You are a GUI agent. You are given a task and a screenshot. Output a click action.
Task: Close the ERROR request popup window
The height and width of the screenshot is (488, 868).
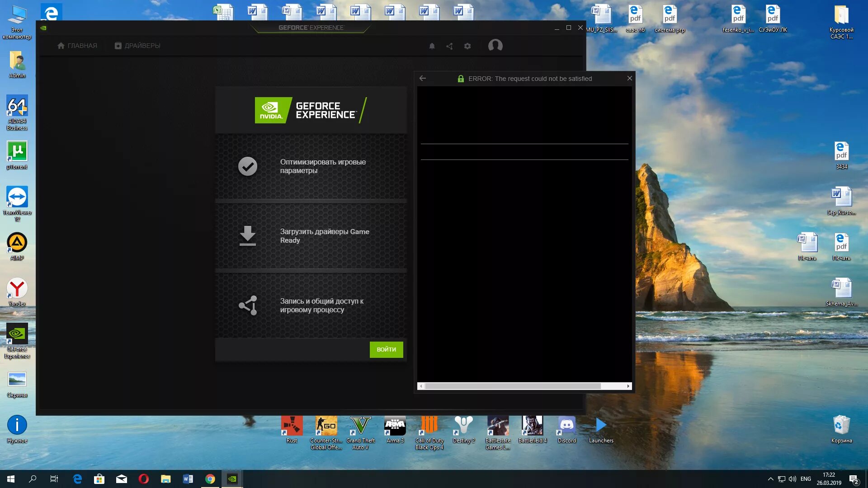tap(629, 78)
